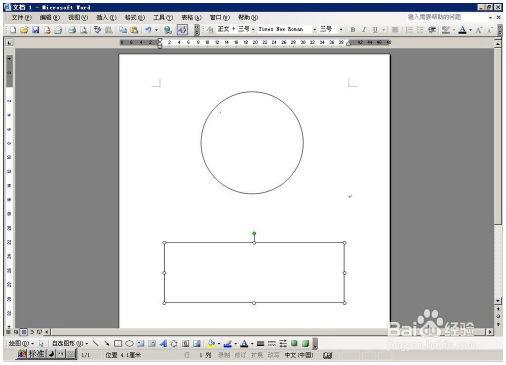The height and width of the screenshot is (365, 506).
Task: Toggle Underline formatting button
Action: coord(375,30)
